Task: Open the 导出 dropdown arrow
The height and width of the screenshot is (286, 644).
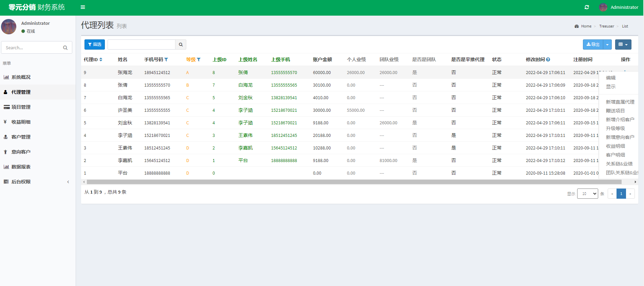Action: coord(607,44)
